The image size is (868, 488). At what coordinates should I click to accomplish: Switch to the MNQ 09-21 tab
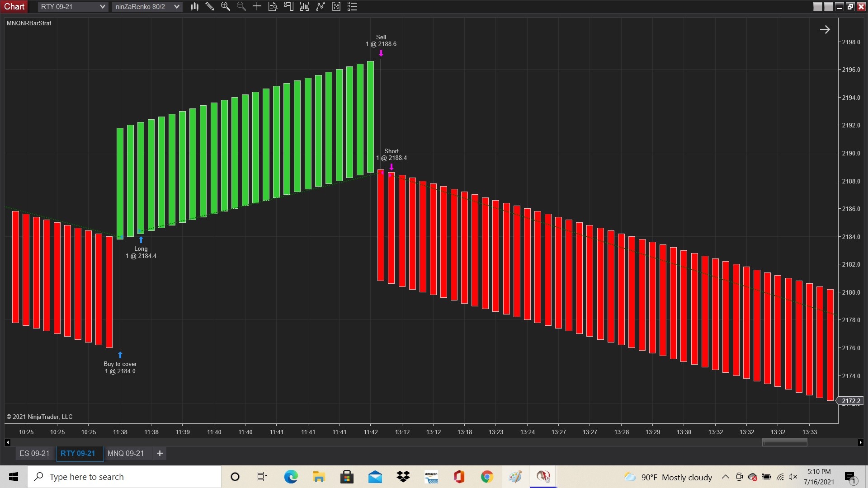[x=126, y=453]
